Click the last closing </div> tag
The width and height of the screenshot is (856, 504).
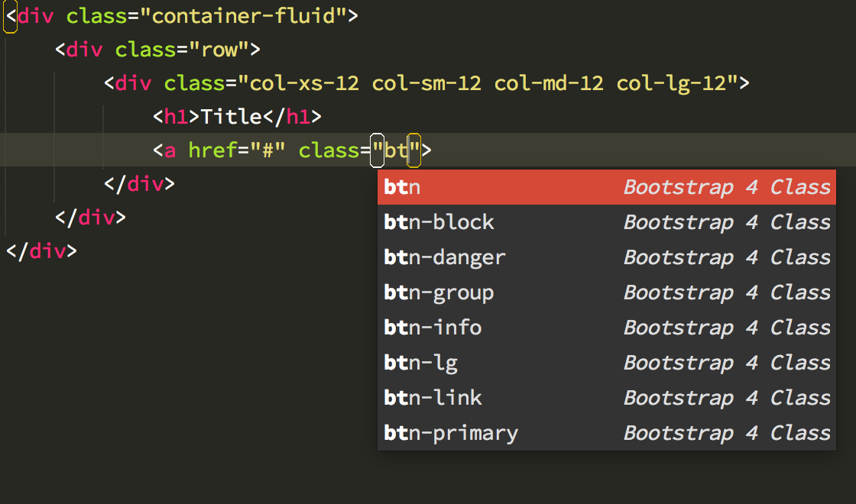click(x=41, y=251)
